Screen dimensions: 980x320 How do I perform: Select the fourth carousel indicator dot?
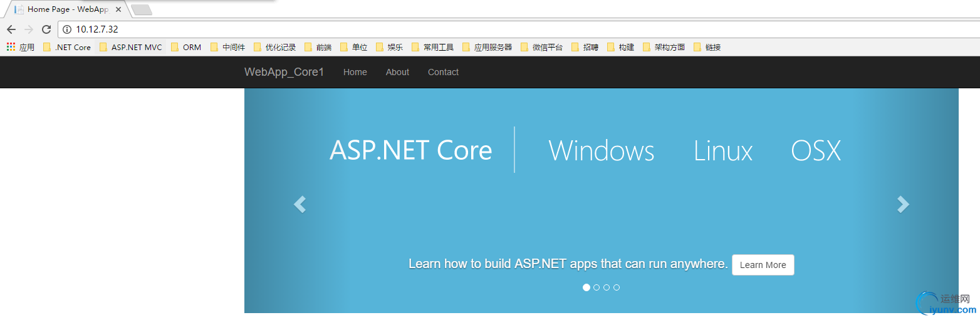pos(617,287)
